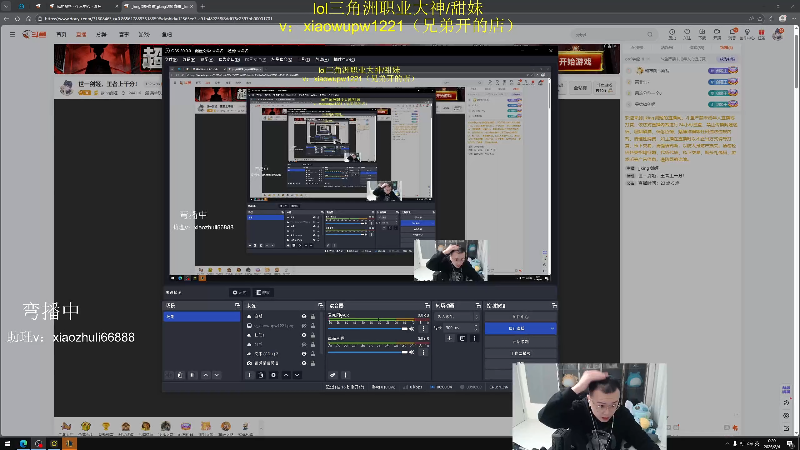Image resolution: width=800 pixels, height=450 pixels.
Task: Move scene down with Scenes arrow
Action: 217,375
